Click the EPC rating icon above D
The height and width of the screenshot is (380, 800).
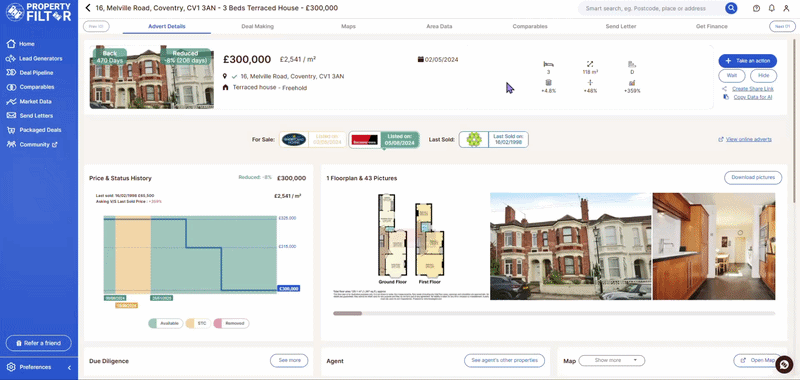[632, 64]
